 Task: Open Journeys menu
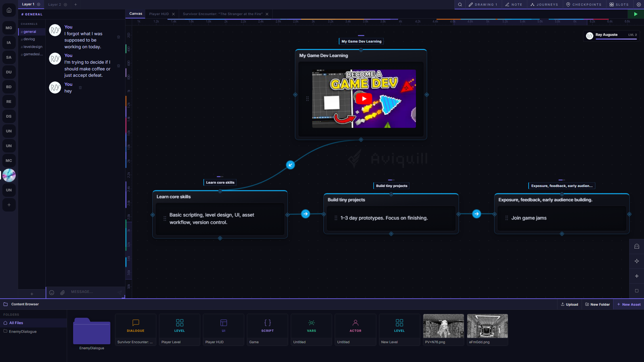point(544,5)
